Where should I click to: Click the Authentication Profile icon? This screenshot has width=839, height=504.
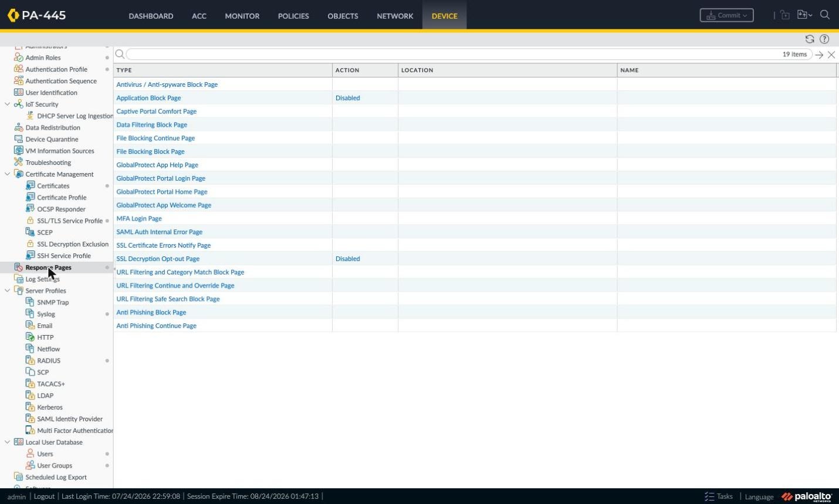pyautogui.click(x=18, y=69)
